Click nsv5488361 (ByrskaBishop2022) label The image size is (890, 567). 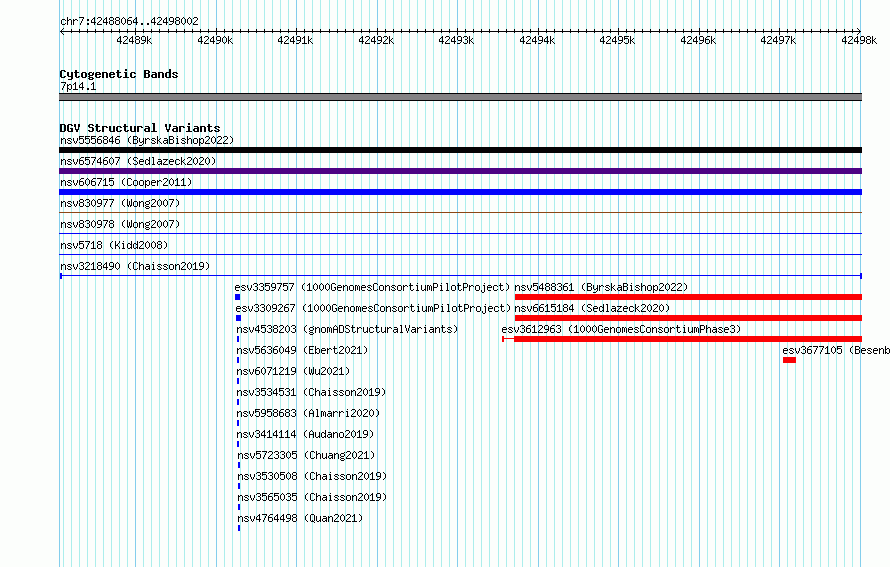pos(601,287)
